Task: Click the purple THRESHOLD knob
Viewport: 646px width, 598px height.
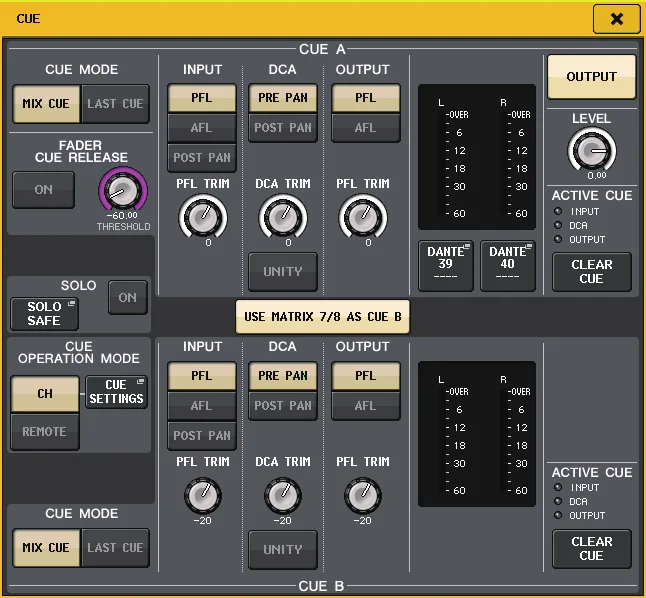Action: (x=123, y=190)
